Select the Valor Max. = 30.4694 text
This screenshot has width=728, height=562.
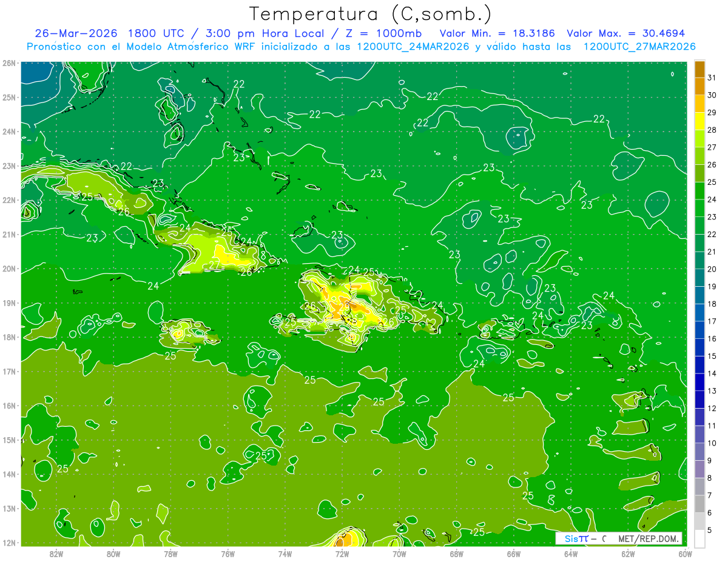[x=626, y=33]
